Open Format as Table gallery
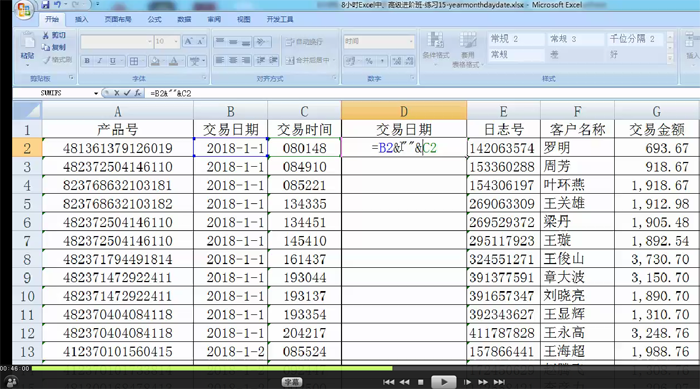 coord(467,49)
